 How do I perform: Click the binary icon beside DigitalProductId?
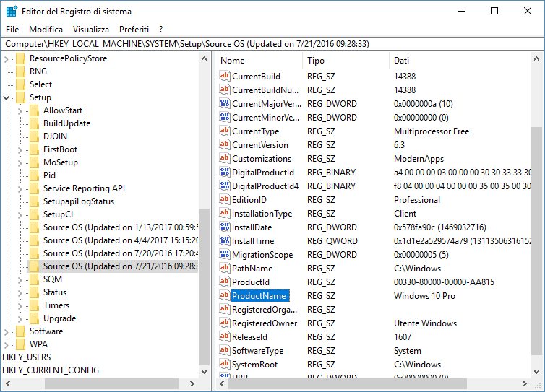pos(224,173)
